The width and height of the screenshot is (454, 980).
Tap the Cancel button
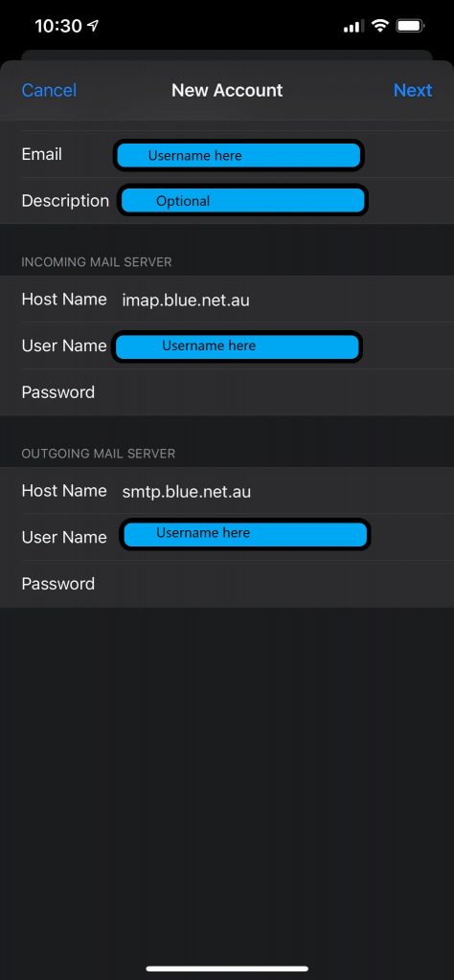pos(49,90)
